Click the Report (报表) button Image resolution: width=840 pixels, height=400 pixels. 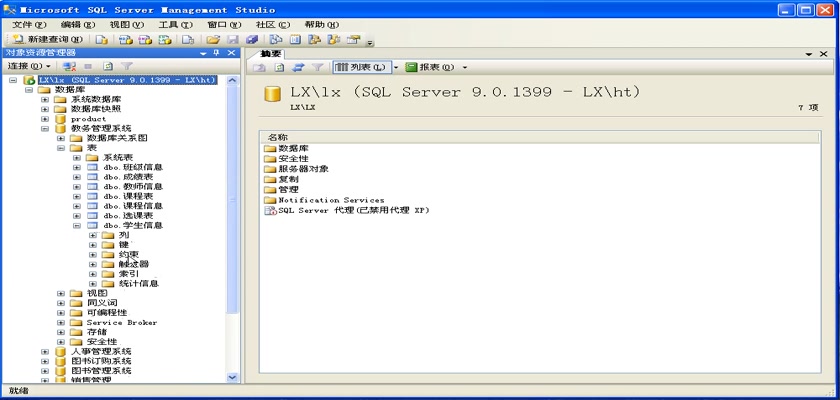coord(430,67)
